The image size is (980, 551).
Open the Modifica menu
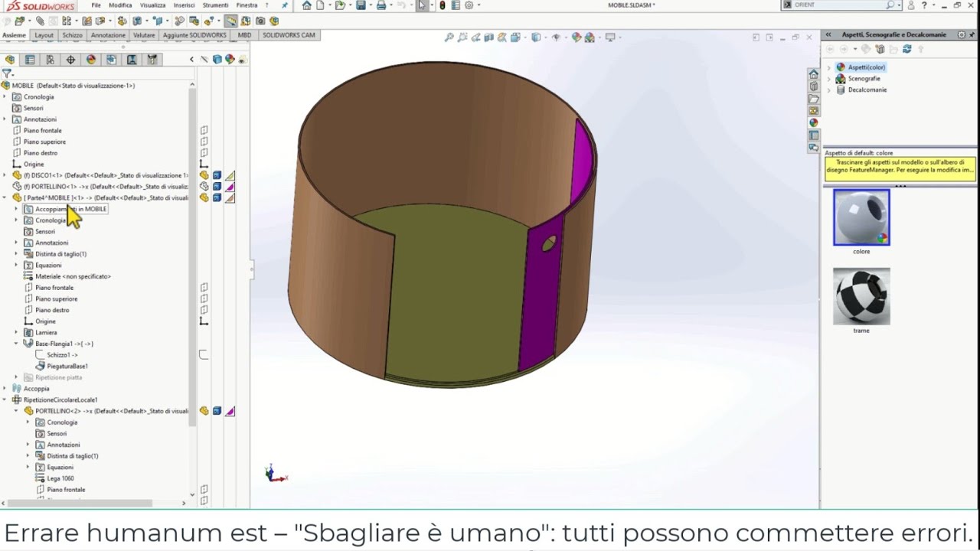[120, 5]
